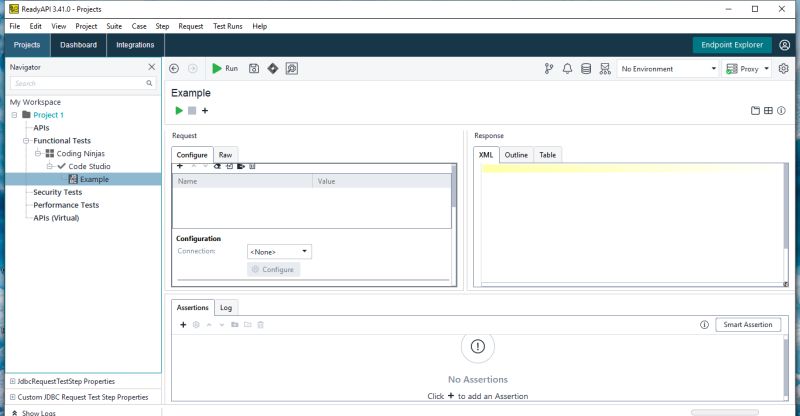Switch to the Raw request tab
The width and height of the screenshot is (800, 416).
[x=225, y=155]
